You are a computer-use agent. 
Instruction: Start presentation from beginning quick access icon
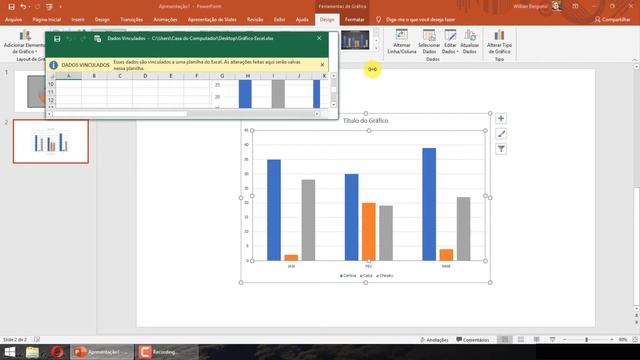click(x=49, y=7)
